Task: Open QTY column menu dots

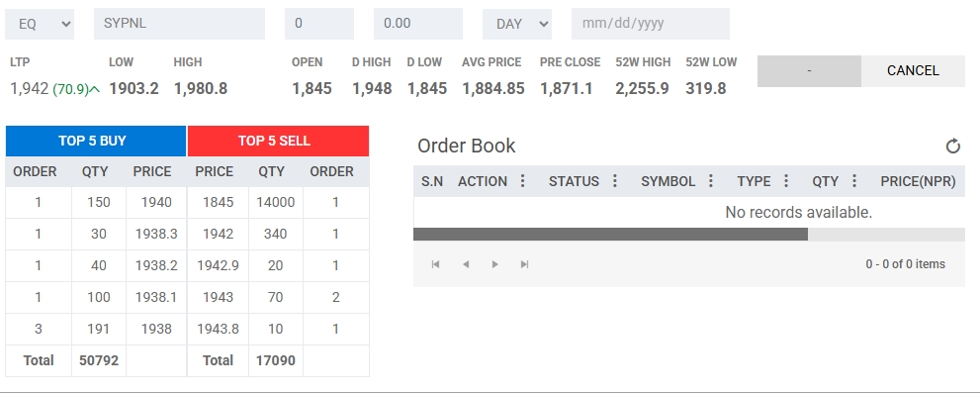Action: click(853, 181)
